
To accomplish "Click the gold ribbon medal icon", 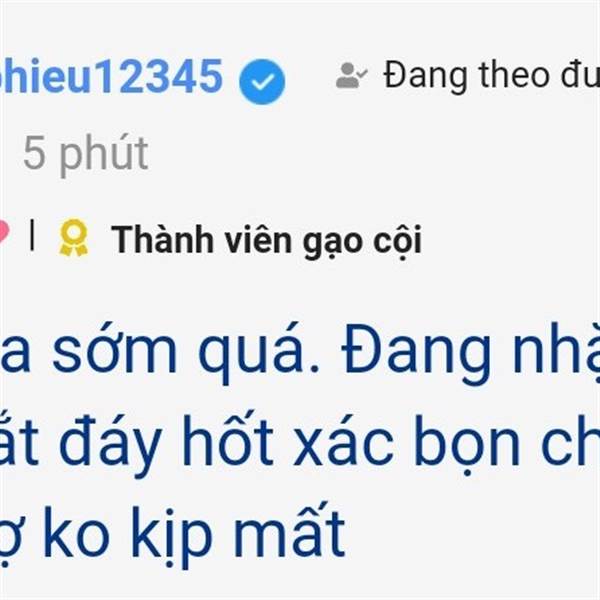I will coord(74,237).
